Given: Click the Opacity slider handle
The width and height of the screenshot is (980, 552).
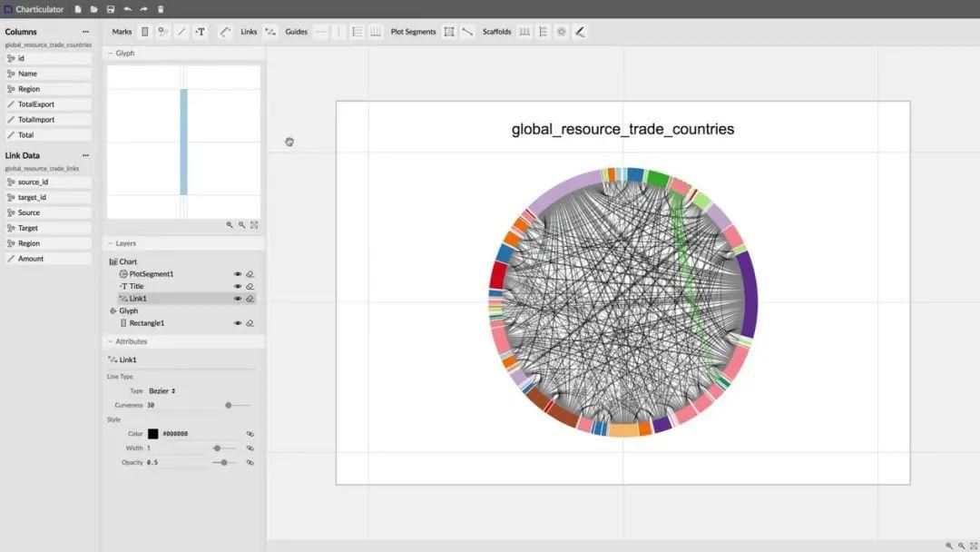Looking at the screenshot, I should (224, 463).
